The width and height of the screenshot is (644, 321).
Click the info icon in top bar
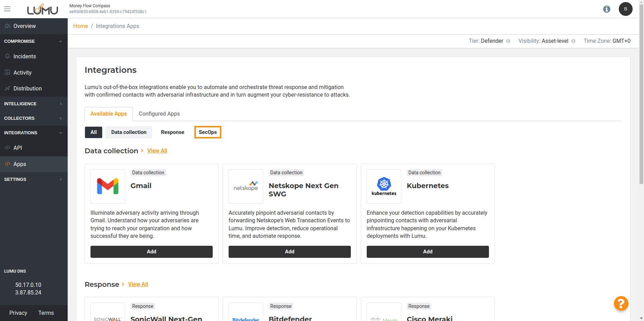(x=606, y=9)
